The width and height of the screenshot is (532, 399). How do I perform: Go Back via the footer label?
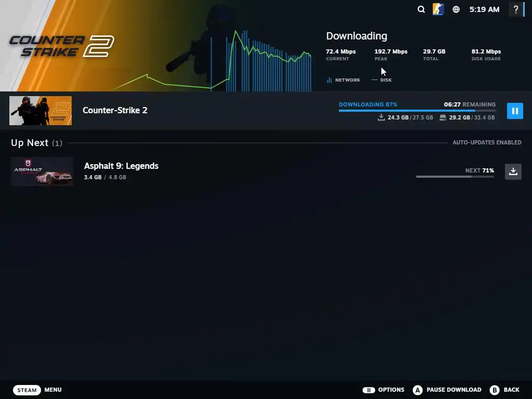(x=512, y=390)
